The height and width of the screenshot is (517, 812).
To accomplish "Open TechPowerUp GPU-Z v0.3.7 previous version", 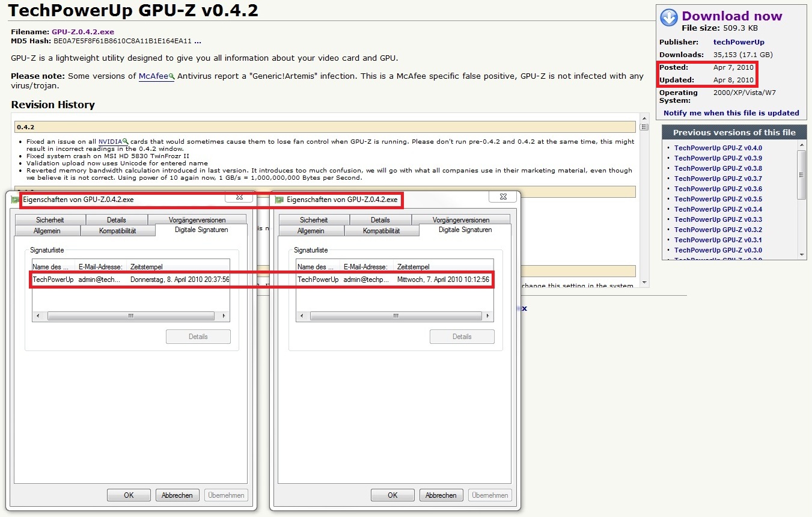I will coord(718,179).
